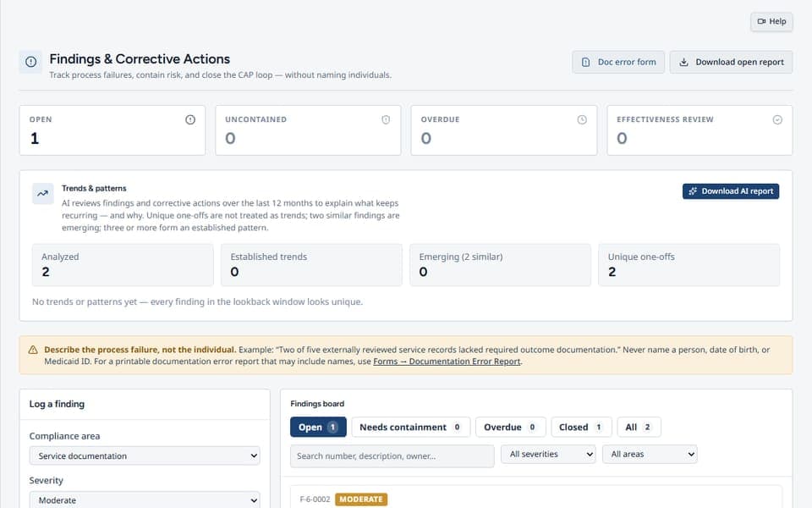Open the Compliance area dropdown

point(145,456)
